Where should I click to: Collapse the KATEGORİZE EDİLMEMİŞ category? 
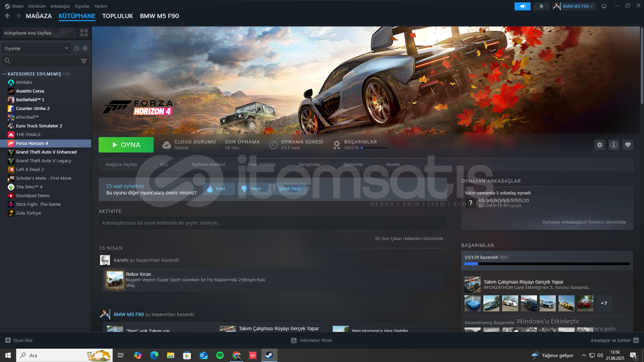[x=4, y=74]
